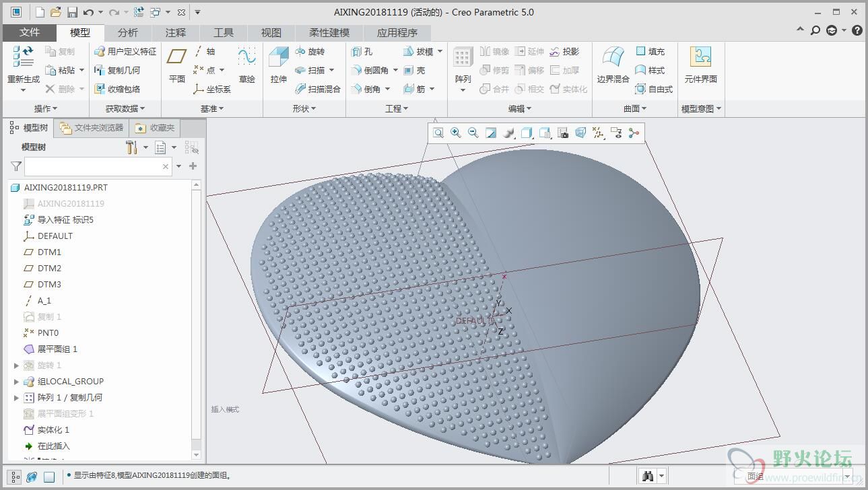Expand the Surfaces group menu
The image size is (868, 490).
pyautogui.click(x=635, y=108)
